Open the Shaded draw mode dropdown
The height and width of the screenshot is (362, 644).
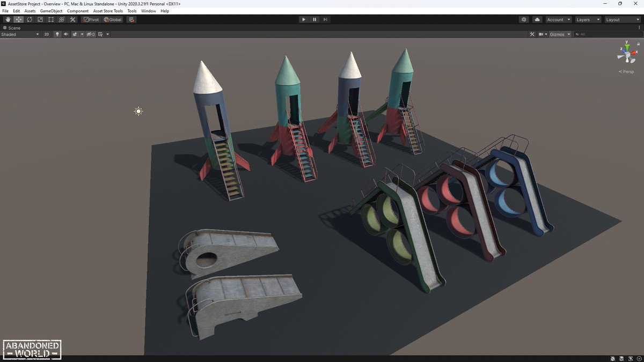point(20,34)
